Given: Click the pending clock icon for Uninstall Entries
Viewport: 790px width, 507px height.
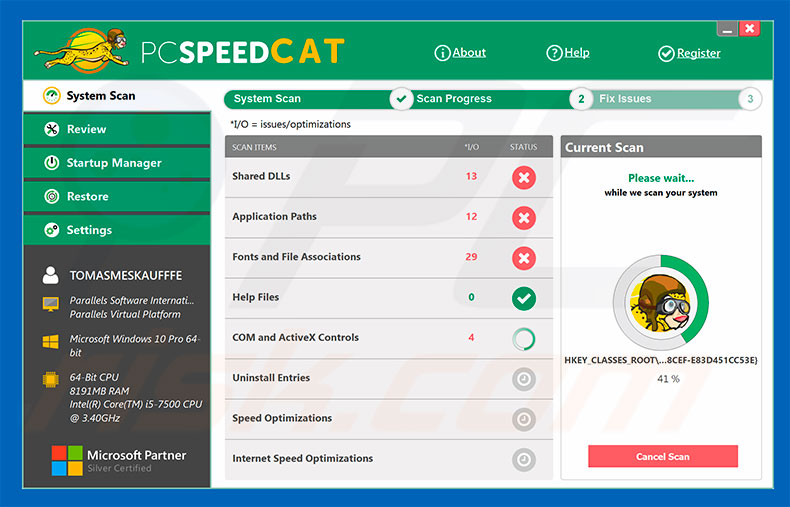Looking at the screenshot, I should (x=523, y=379).
